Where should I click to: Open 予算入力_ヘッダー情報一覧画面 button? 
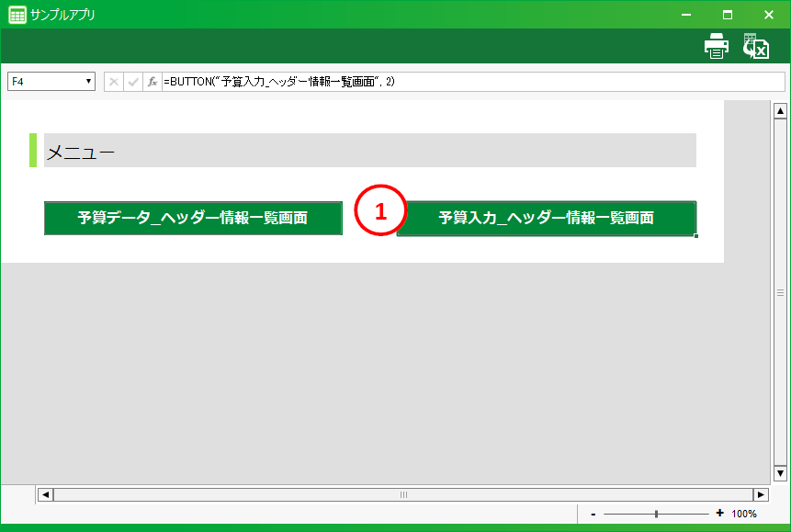pos(547,218)
